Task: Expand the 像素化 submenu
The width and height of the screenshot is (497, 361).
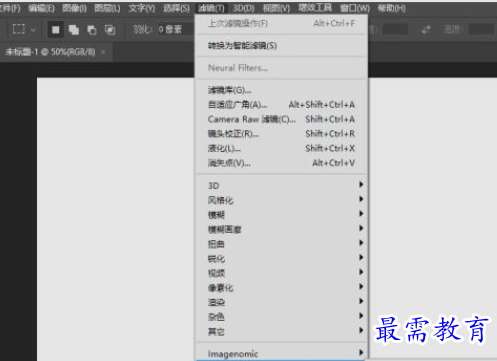Action: [x=281, y=288]
